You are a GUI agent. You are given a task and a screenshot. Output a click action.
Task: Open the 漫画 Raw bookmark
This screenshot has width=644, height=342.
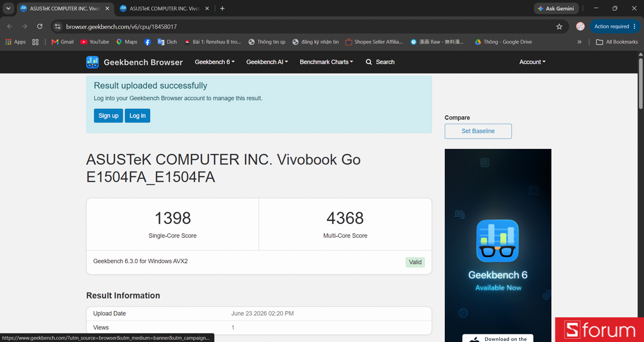pos(437,42)
